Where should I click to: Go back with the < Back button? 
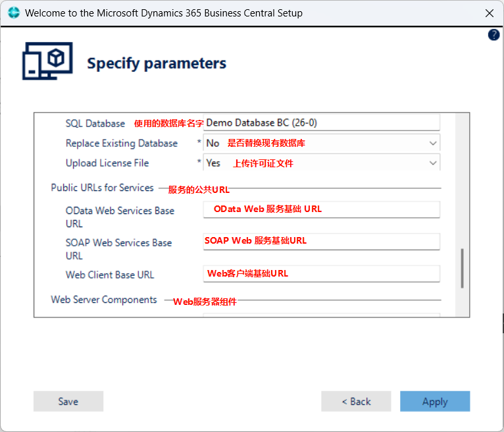[x=356, y=401]
